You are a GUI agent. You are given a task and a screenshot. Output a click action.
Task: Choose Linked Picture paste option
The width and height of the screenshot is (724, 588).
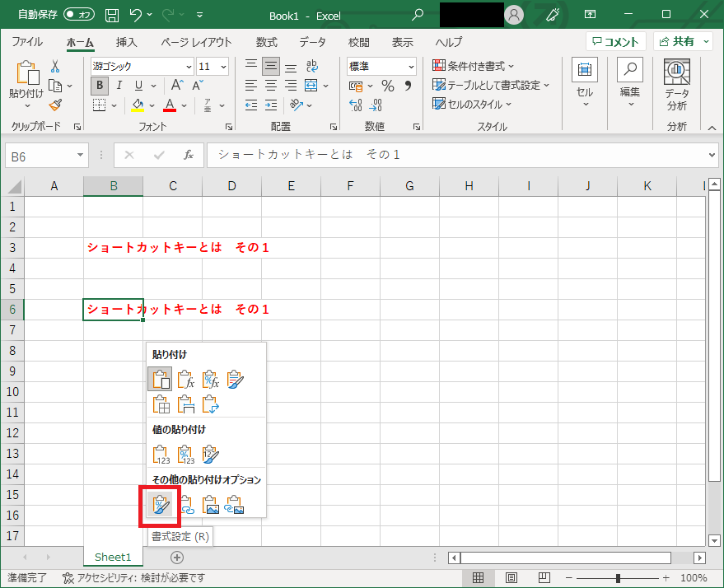[x=235, y=505]
